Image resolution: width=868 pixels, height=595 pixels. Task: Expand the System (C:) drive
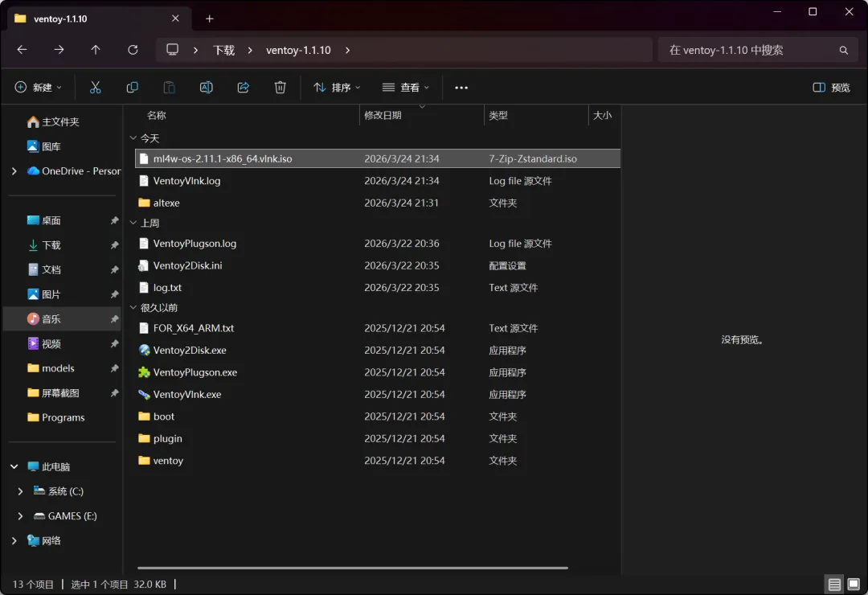click(20, 491)
